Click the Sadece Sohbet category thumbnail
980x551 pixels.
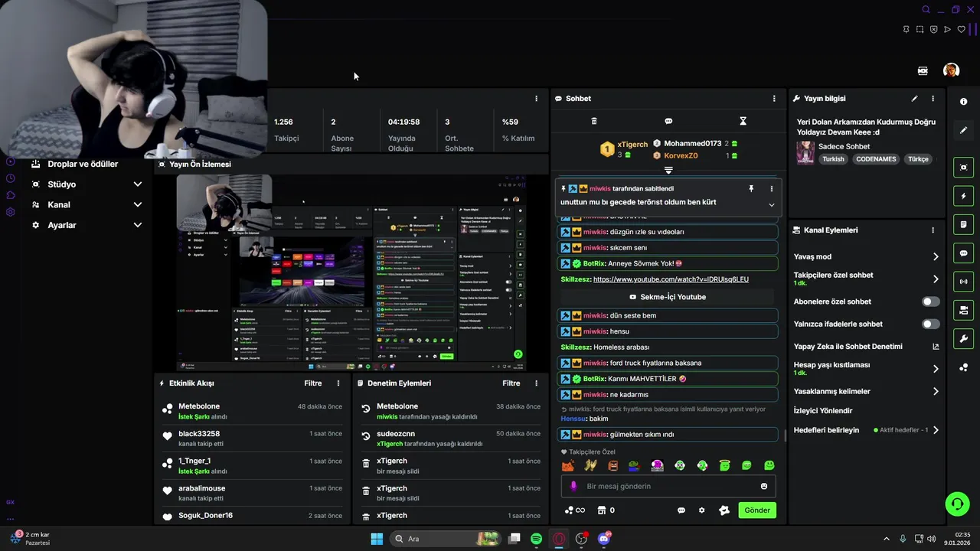click(x=805, y=152)
